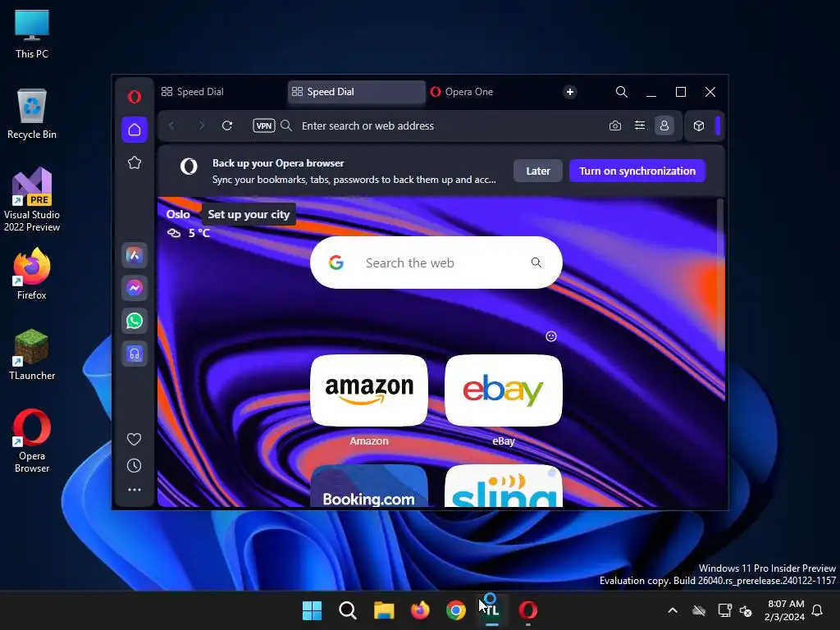
Task: Open the notifications bell icon
Action: (818, 610)
